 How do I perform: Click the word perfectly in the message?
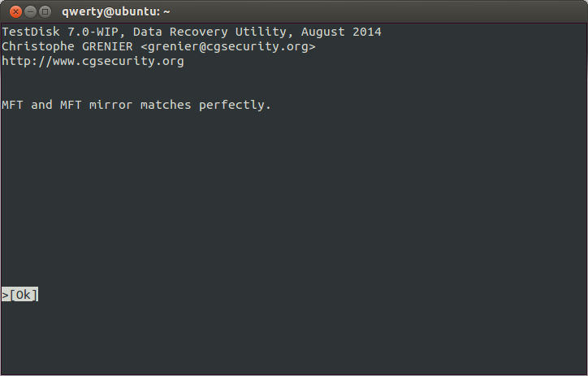[x=231, y=105]
